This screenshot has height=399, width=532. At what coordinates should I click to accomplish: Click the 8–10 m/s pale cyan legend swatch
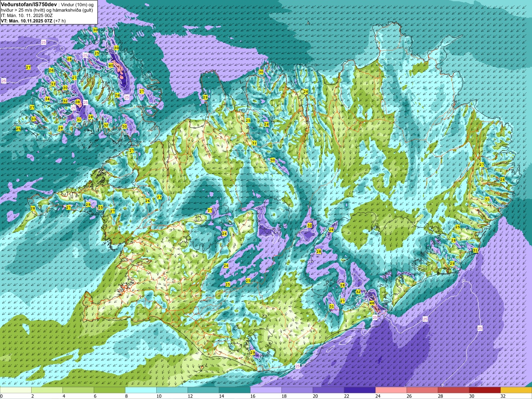141,390
